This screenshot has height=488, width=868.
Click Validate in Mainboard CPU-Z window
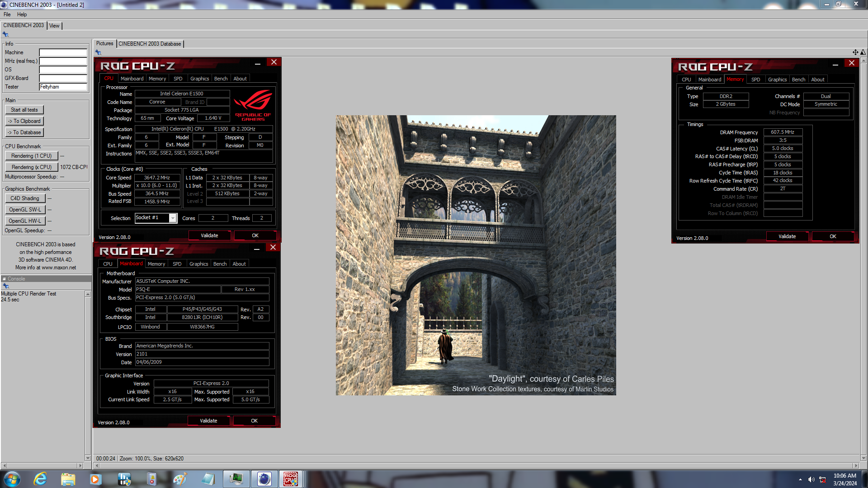coord(208,421)
